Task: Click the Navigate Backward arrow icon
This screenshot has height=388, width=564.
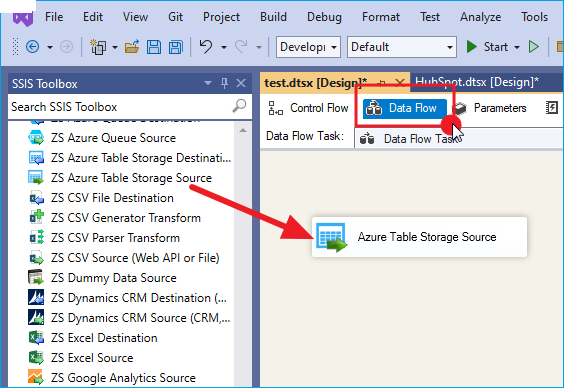Action: 32,47
